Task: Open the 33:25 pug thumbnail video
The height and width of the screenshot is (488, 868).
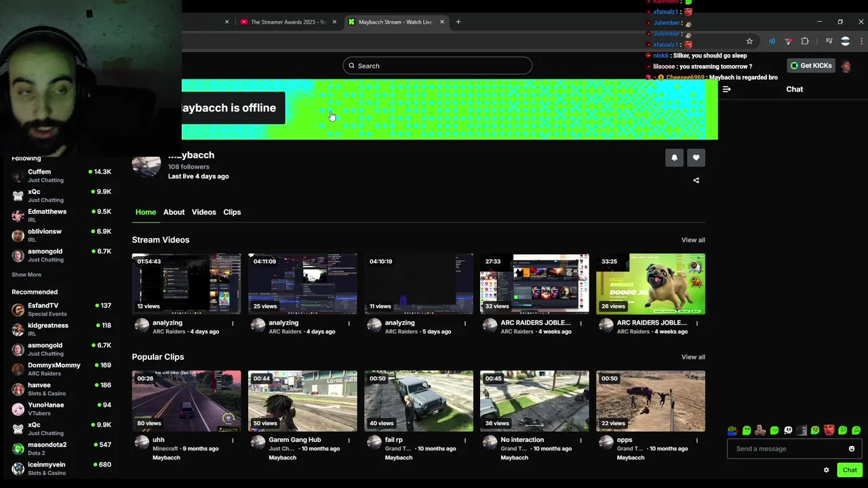Action: click(x=650, y=284)
